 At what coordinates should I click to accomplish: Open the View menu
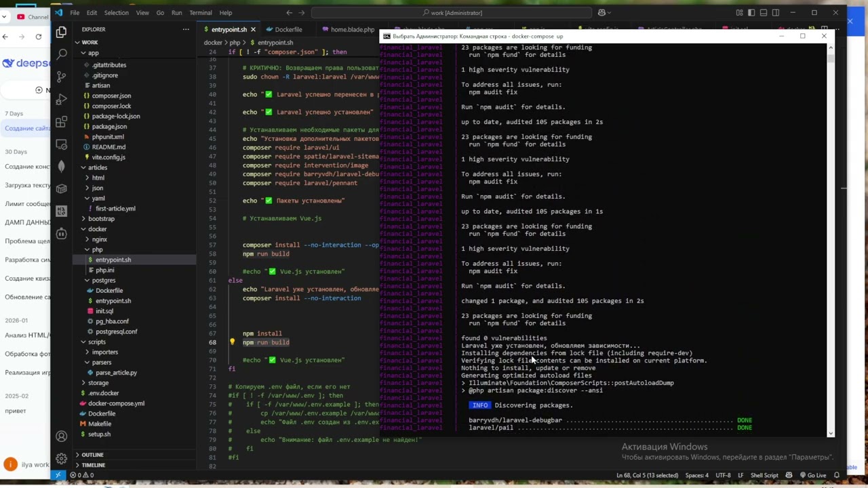142,12
